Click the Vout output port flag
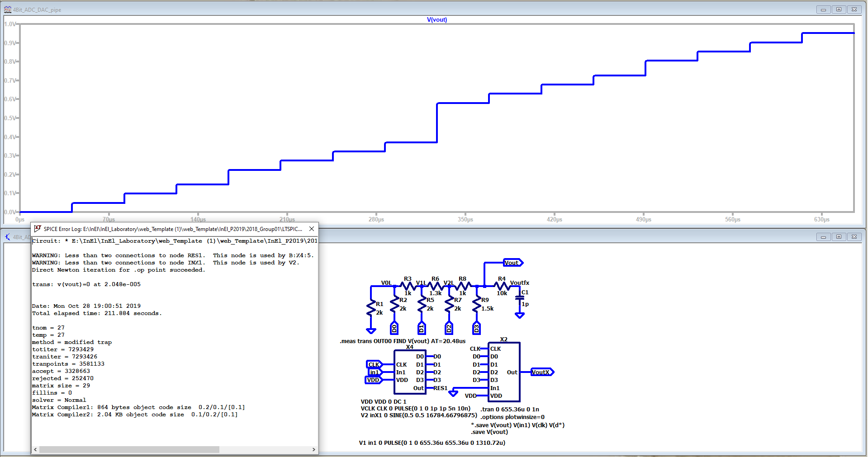The width and height of the screenshot is (868, 457). 512,263
